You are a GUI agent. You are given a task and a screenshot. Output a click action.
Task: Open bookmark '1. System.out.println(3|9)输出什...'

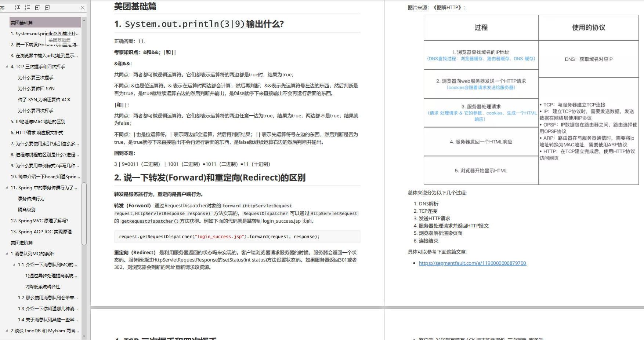pyautogui.click(x=45, y=34)
